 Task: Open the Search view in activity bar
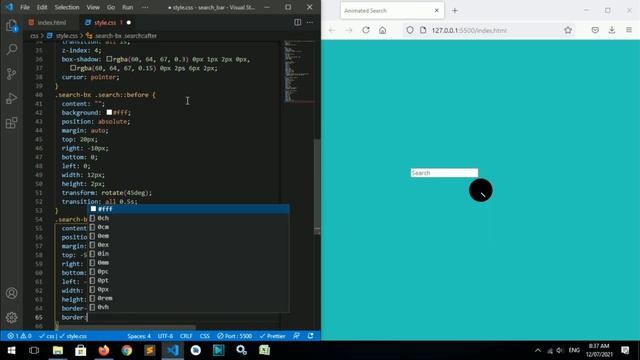(11, 50)
